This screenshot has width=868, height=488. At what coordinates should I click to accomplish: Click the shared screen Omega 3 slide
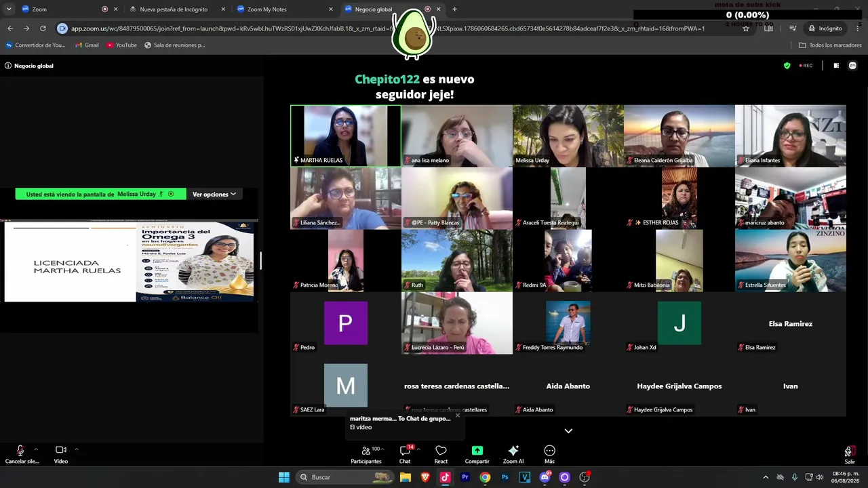(130, 261)
